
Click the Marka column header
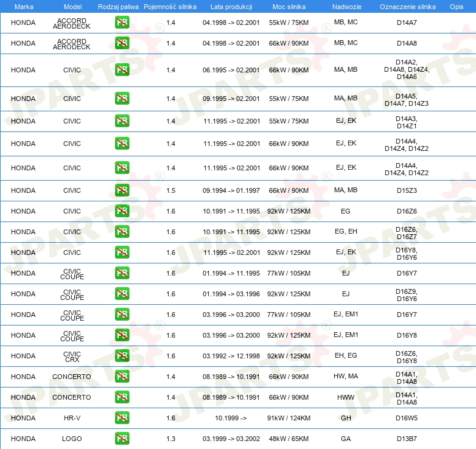(24, 7)
